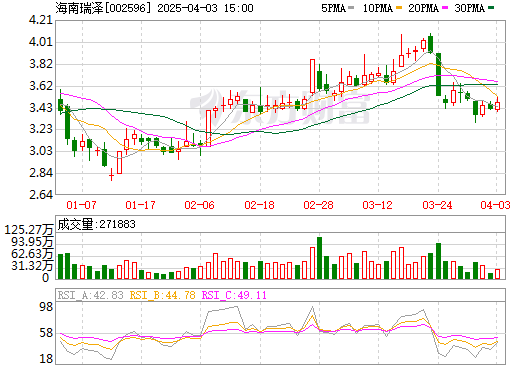Click the 18 RSI axis label
This screenshot has height=365, width=520.
pyautogui.click(x=46, y=359)
